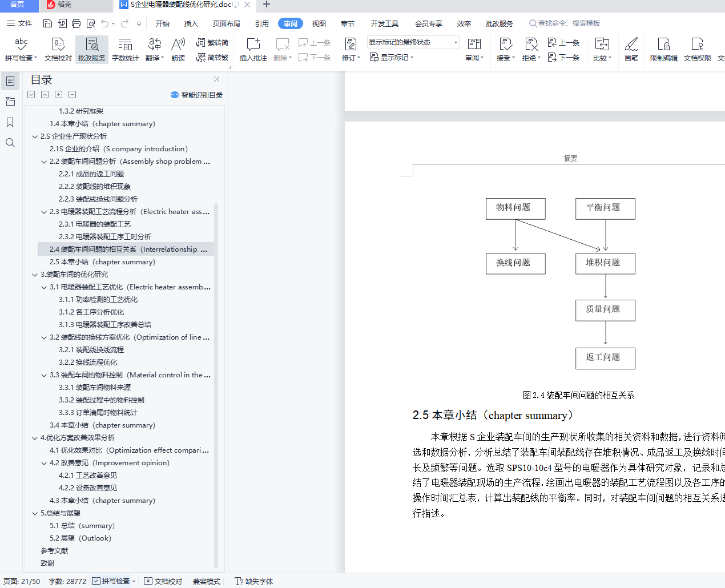Toggle the 批改服务 ribbon button
This screenshot has width=725, height=588.
pyautogui.click(x=92, y=50)
